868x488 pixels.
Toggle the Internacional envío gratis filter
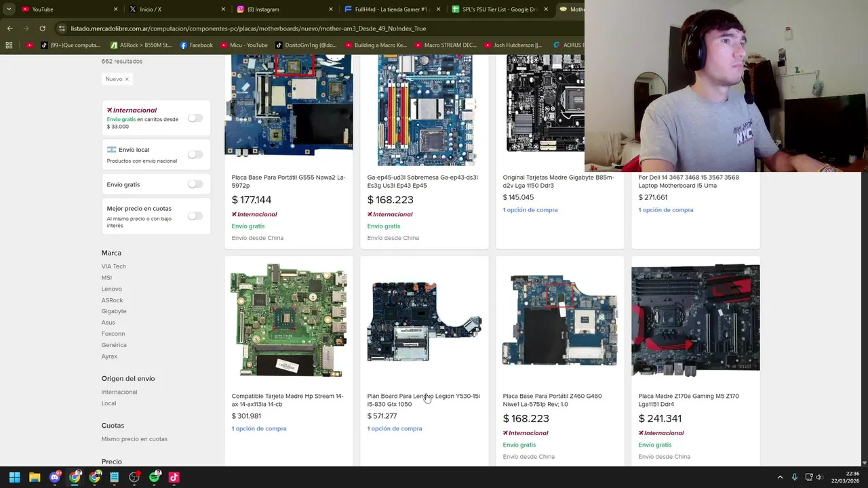click(x=195, y=118)
